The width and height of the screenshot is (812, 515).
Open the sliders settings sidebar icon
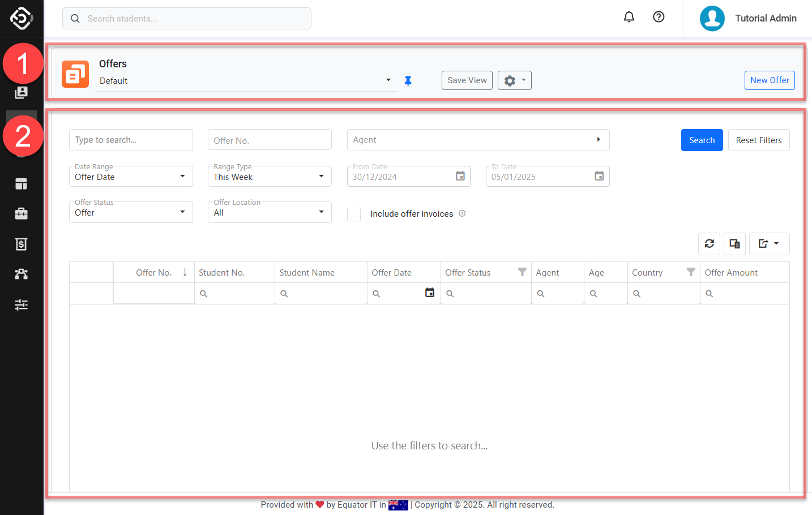click(x=21, y=304)
